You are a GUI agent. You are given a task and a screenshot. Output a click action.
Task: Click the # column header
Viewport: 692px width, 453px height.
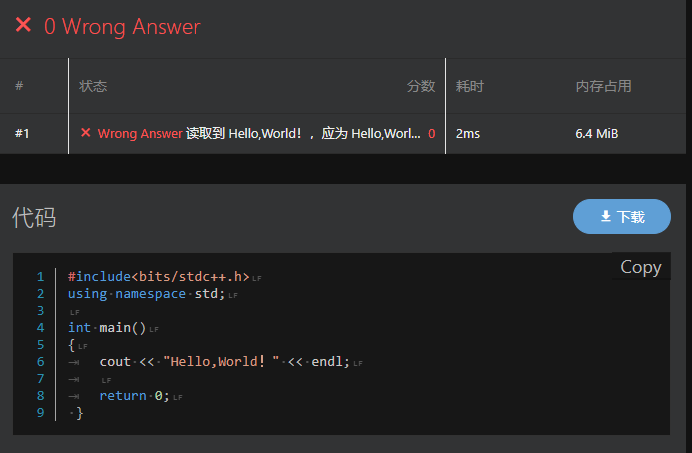(x=19, y=86)
